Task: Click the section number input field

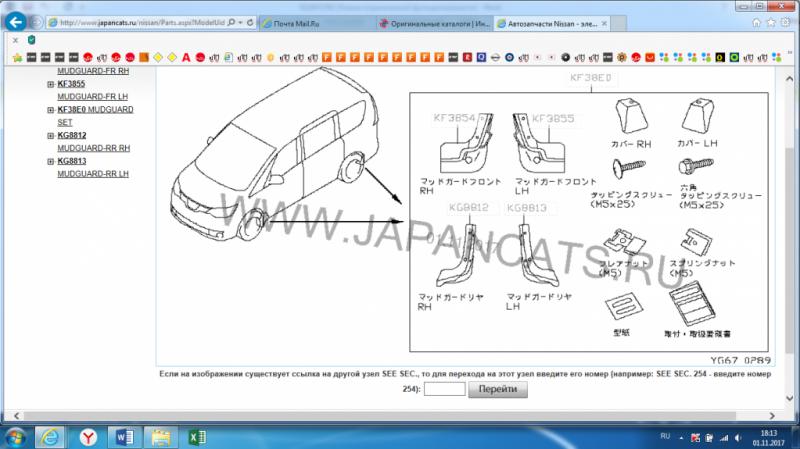Action: pyautogui.click(x=444, y=389)
